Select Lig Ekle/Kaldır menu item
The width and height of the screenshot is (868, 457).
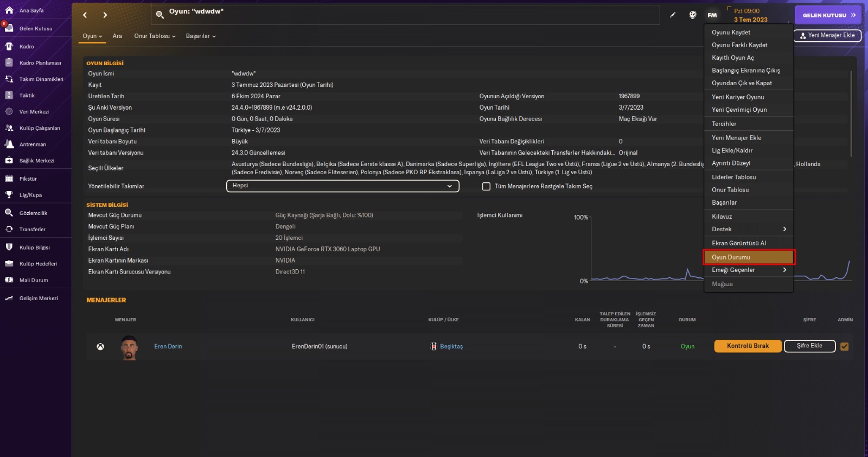(749, 151)
